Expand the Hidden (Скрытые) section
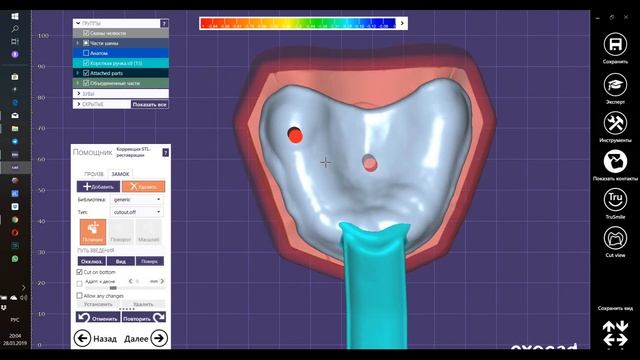The image size is (640, 360). coord(79,104)
